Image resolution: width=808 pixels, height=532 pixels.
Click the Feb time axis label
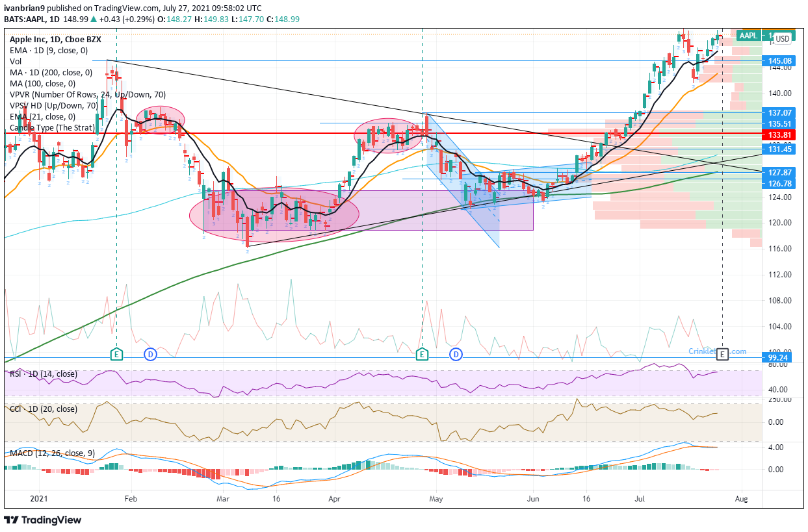(131, 499)
